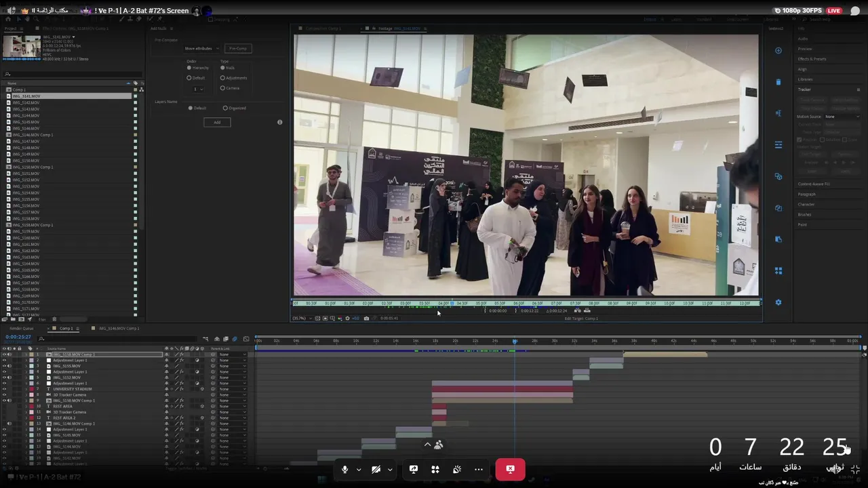Open the Motion Source dropdown in the Tracker panel
This screenshot has width=868, height=488.
pyautogui.click(x=842, y=117)
